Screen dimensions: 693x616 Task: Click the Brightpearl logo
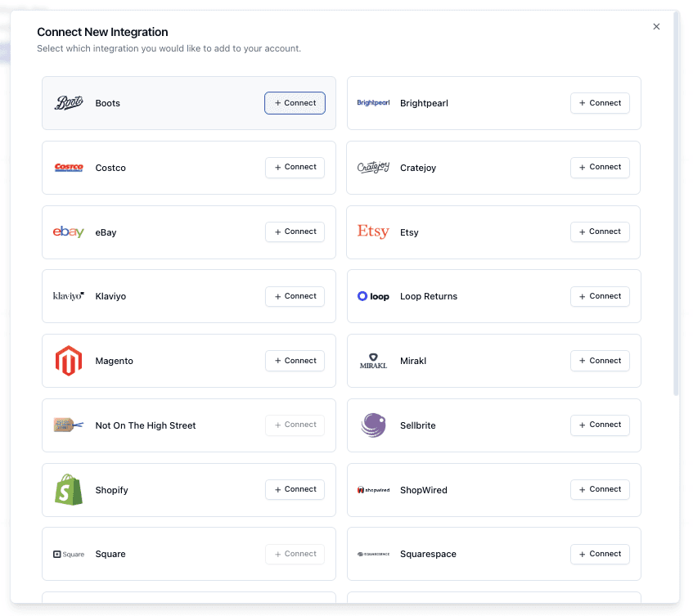point(373,102)
